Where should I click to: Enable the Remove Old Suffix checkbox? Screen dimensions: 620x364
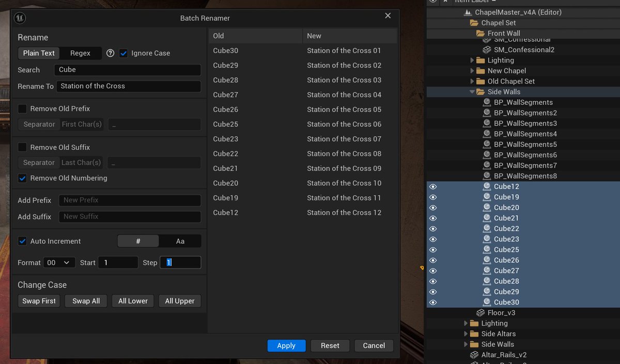point(22,147)
